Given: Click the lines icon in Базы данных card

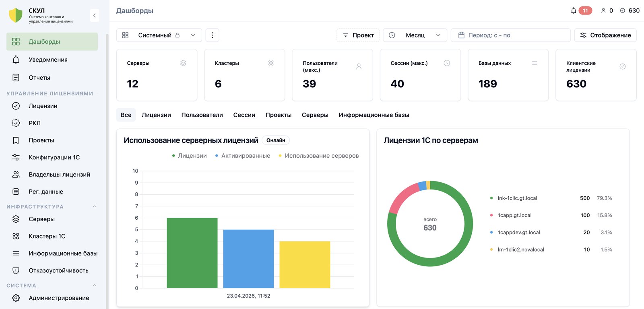Looking at the screenshot, I should [x=535, y=63].
